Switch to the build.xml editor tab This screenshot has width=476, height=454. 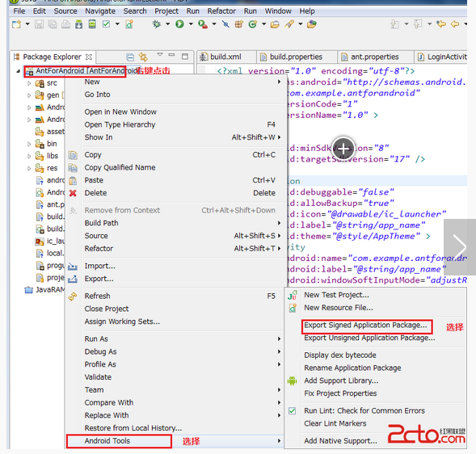tap(225, 57)
